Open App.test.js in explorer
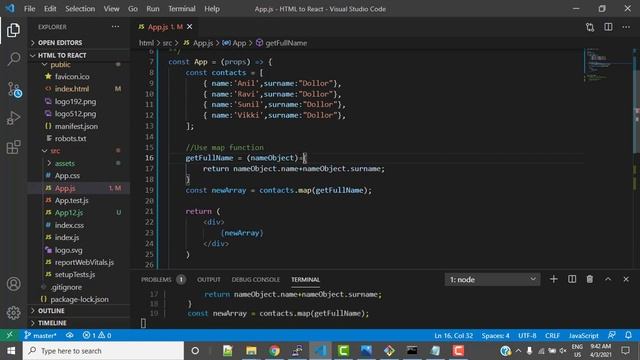 point(71,200)
